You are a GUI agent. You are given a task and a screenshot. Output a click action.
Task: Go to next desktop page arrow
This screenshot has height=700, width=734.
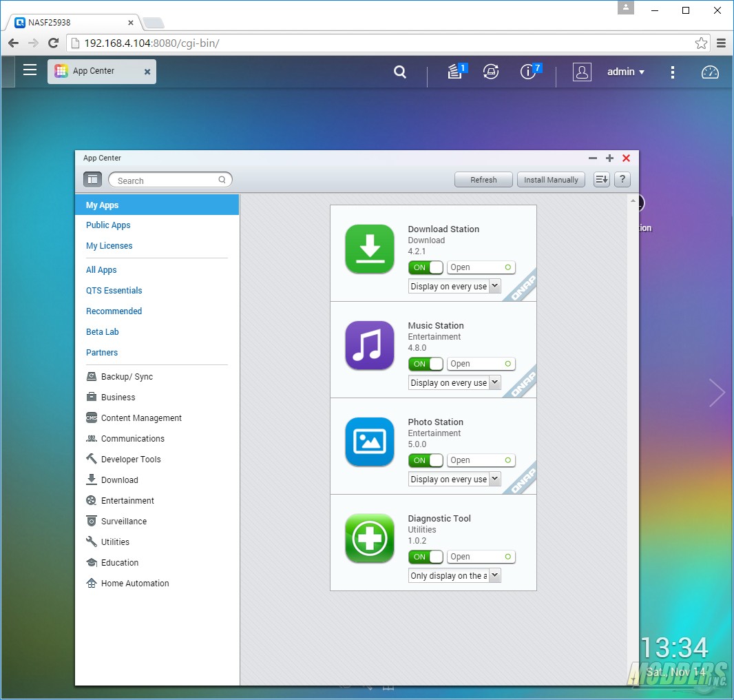coord(717,393)
